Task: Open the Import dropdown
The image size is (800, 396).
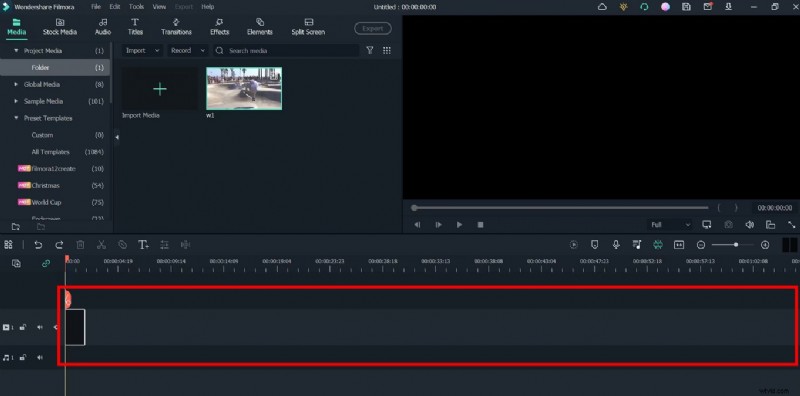Action: click(x=142, y=51)
